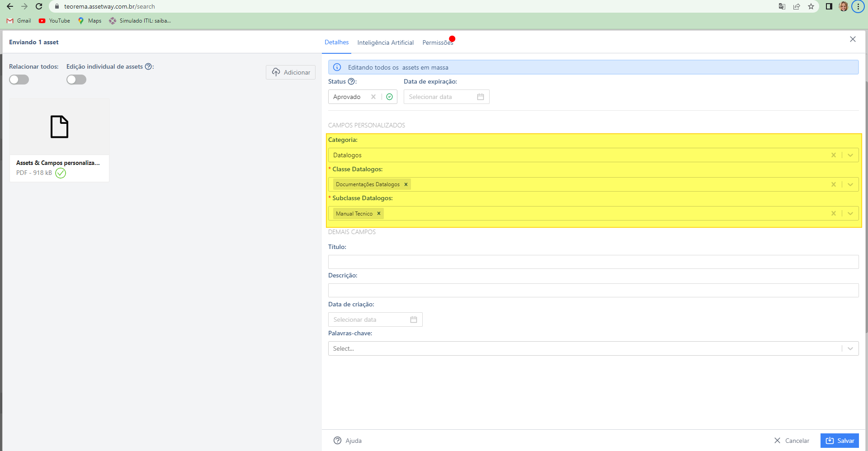The width and height of the screenshot is (868, 451).
Task: Open the Chrome profile avatar
Action: (843, 6)
